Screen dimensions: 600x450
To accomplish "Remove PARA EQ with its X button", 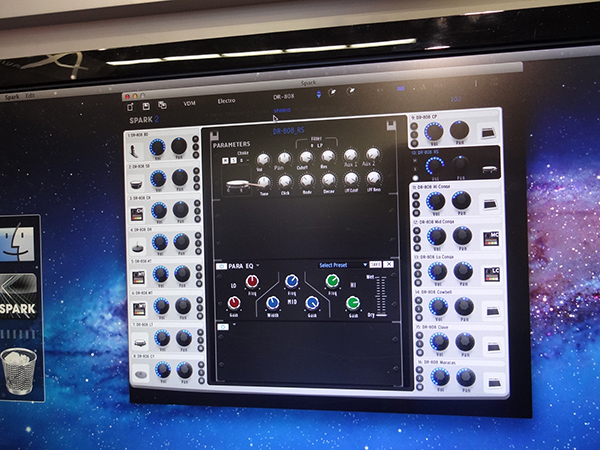I will coord(388,264).
